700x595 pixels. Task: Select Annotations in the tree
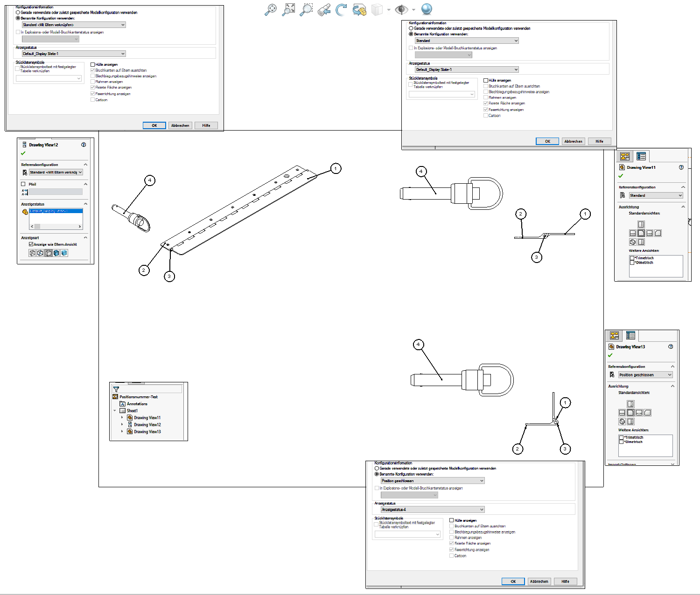pos(137,404)
